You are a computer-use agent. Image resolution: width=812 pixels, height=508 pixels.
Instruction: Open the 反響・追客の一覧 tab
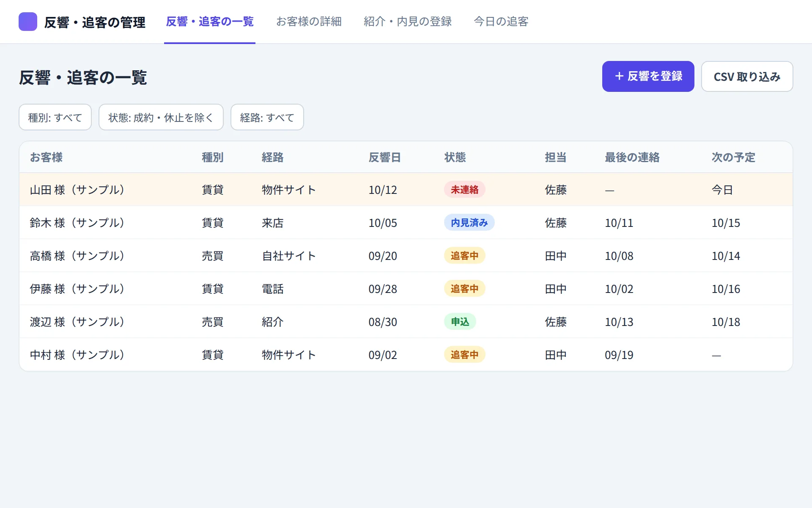pyautogui.click(x=210, y=22)
